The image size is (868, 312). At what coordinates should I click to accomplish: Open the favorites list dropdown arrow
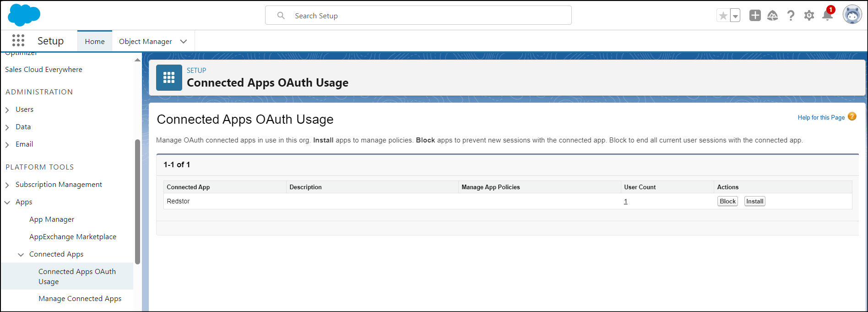(x=735, y=16)
